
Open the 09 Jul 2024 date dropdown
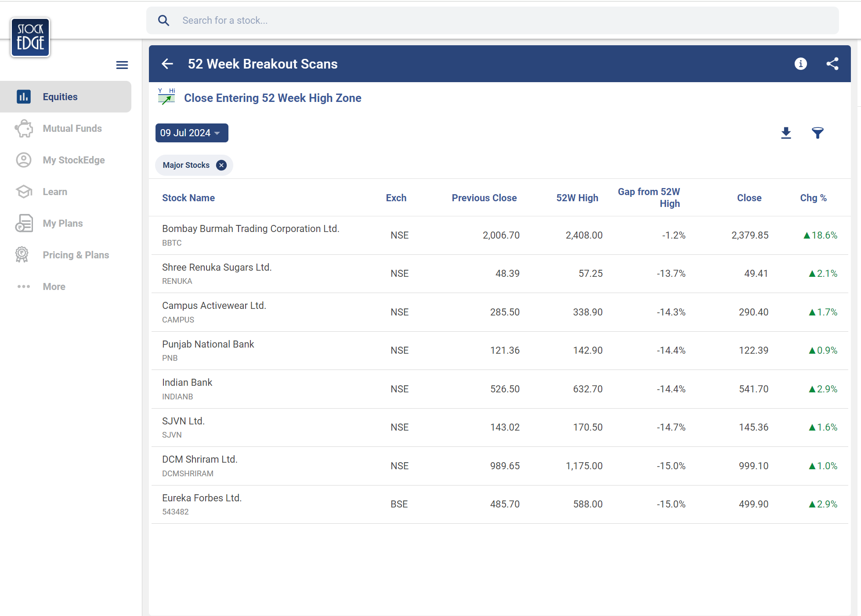192,133
